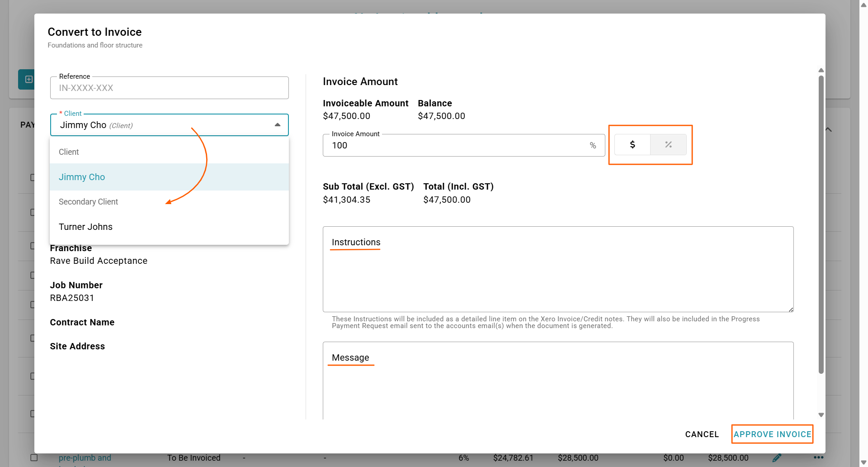Choose Turner Johns as the client
The height and width of the screenshot is (467, 868).
(85, 227)
